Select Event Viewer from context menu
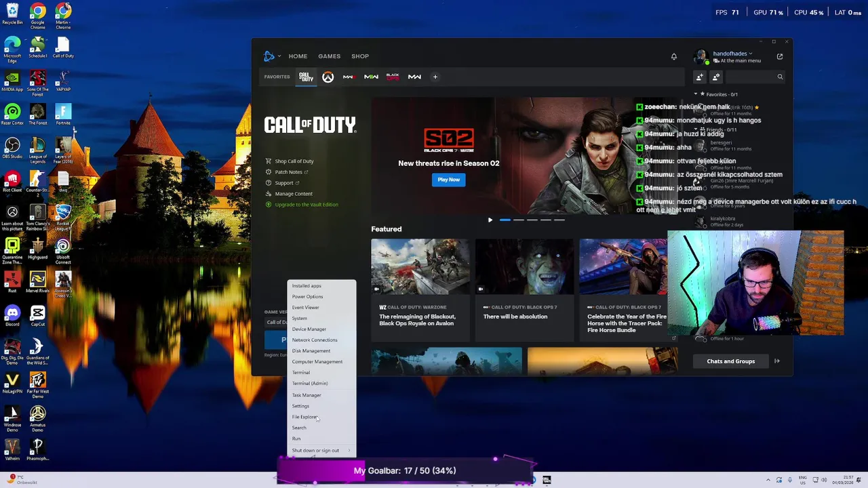Image resolution: width=868 pixels, height=488 pixels. pos(321,308)
